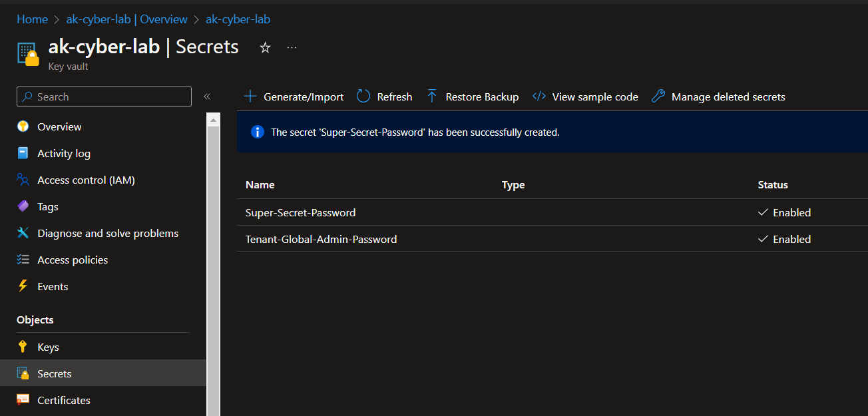
Task: Click the purple Tags icon
Action: [x=23, y=206]
